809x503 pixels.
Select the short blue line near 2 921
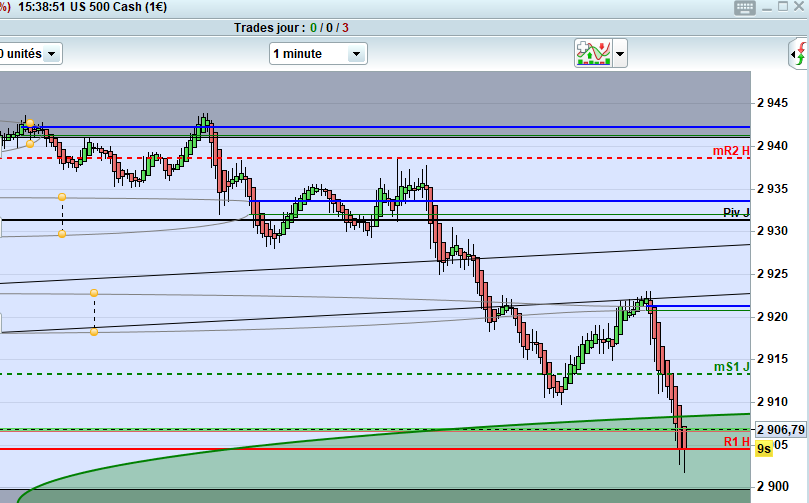pyautogui.click(x=699, y=306)
